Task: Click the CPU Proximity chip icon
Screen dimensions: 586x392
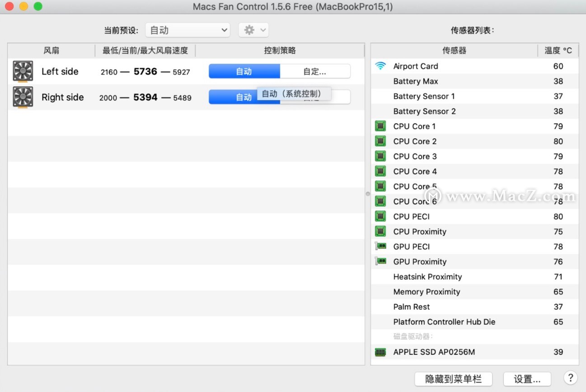Action: pyautogui.click(x=380, y=232)
